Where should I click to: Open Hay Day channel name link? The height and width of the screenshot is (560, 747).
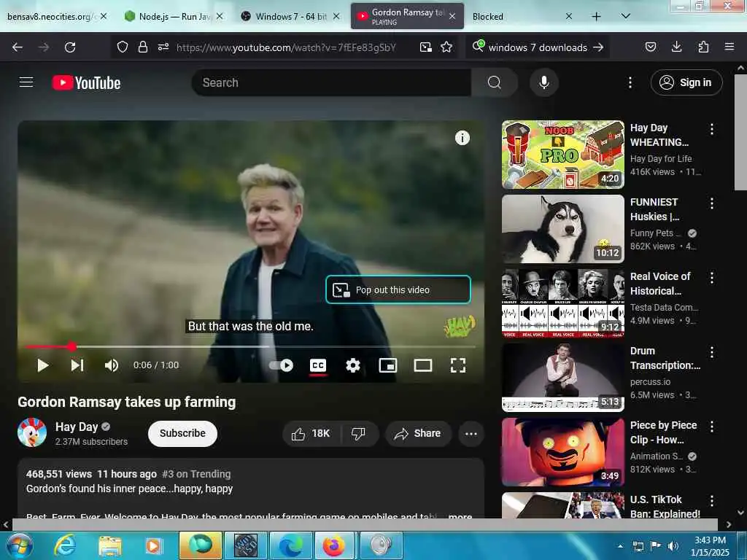tap(76, 427)
